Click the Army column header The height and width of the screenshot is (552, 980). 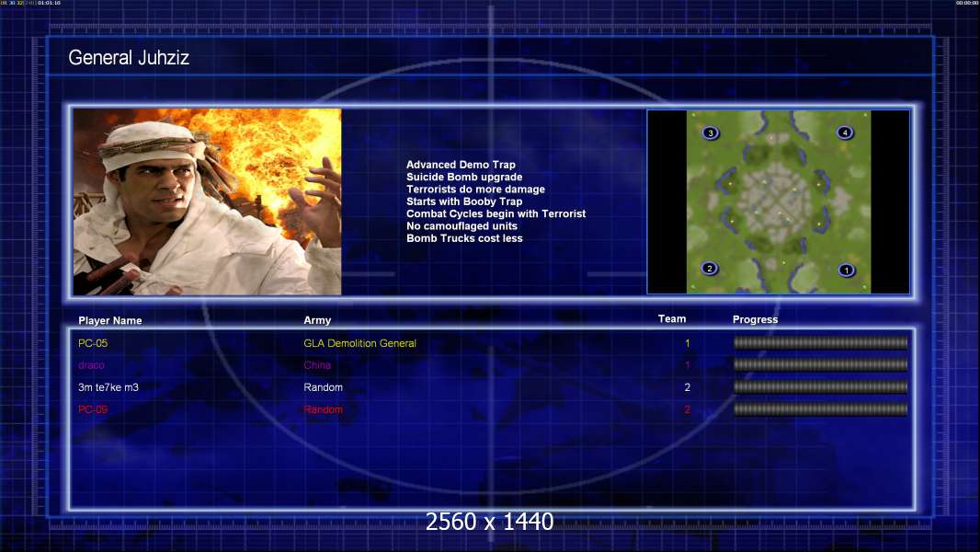click(317, 320)
